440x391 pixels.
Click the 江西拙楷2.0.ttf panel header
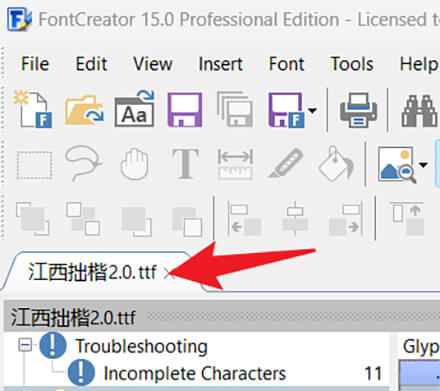click(x=222, y=317)
